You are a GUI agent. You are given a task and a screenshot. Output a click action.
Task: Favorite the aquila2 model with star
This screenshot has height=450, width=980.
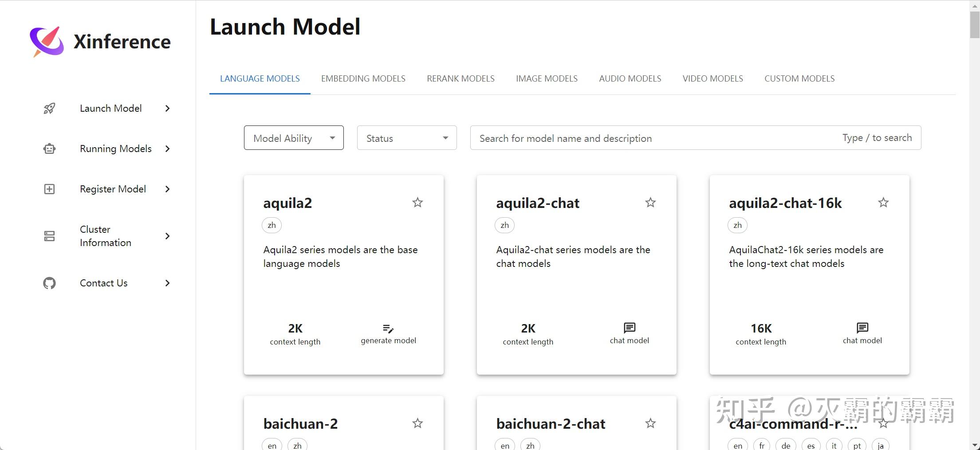(417, 203)
